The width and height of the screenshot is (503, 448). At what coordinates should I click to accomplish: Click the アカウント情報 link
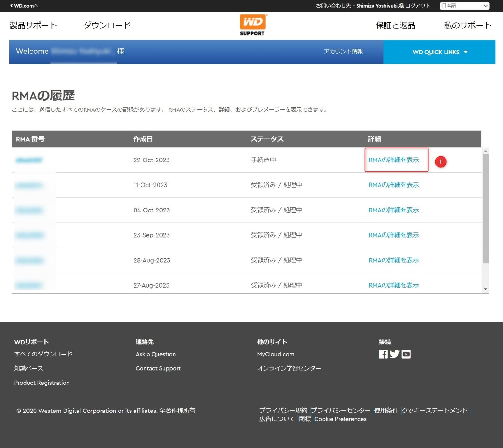coord(343,51)
